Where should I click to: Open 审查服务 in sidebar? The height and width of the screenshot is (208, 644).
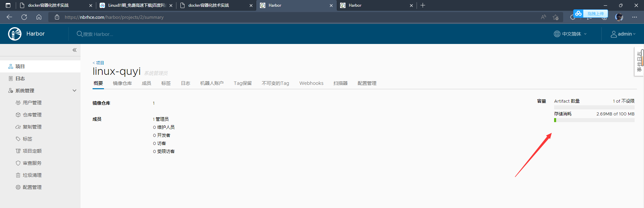point(32,163)
